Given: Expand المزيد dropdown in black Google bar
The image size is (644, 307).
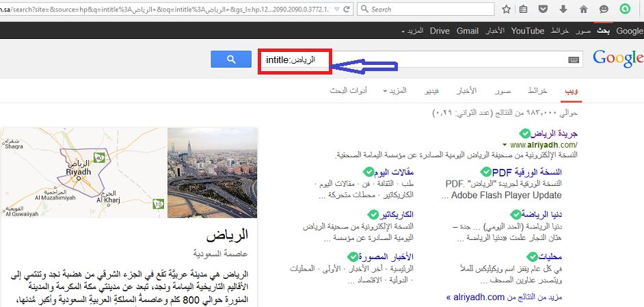Looking at the screenshot, I should tap(412, 31).
